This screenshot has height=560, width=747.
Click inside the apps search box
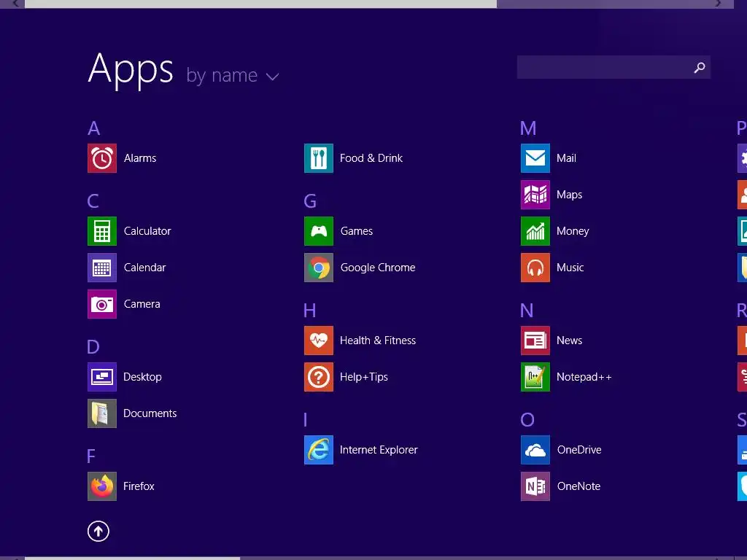[614, 67]
